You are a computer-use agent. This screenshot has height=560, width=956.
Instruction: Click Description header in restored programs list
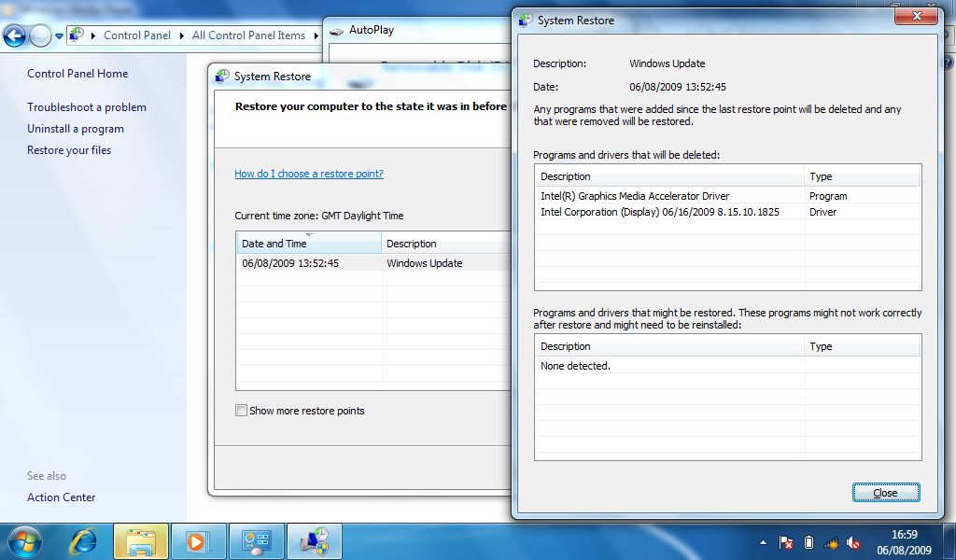(x=669, y=346)
